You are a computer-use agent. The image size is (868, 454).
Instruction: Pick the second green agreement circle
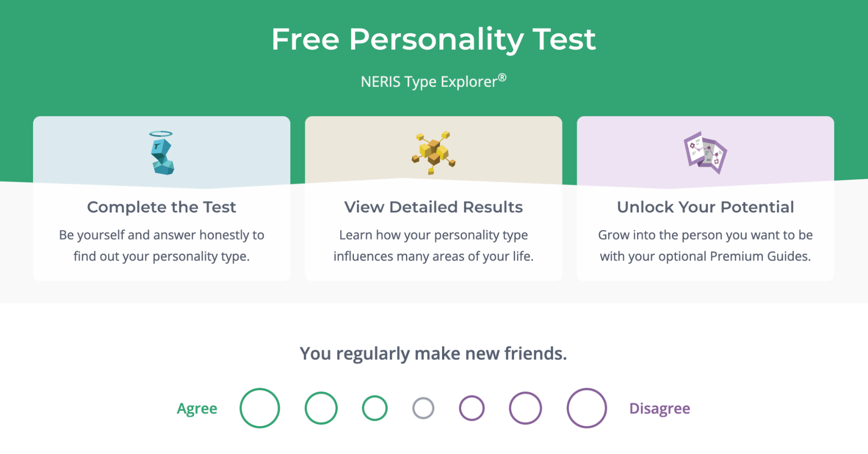point(321,408)
